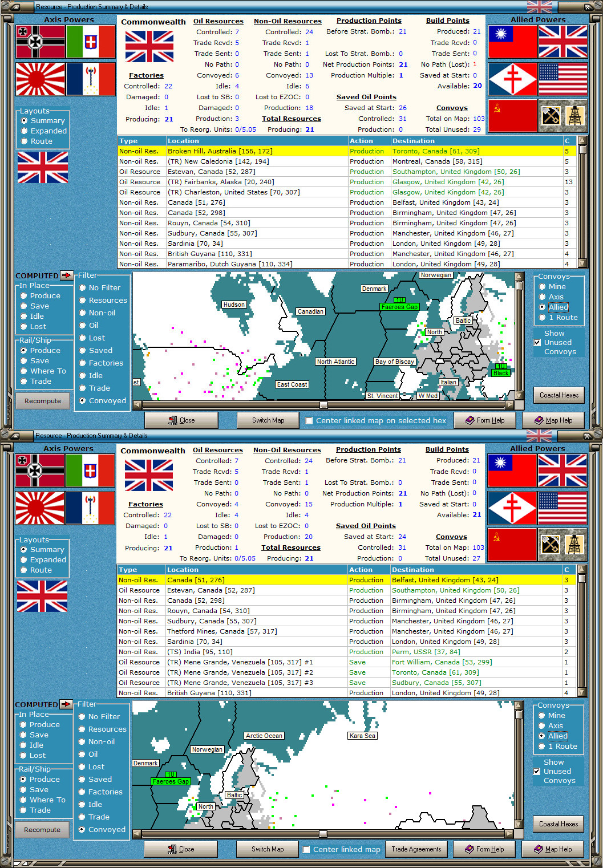Viewport: 603px width, 868px height.
Task: Select Mene Grande, Venezuela #2 row
Action: pyautogui.click(x=346, y=672)
